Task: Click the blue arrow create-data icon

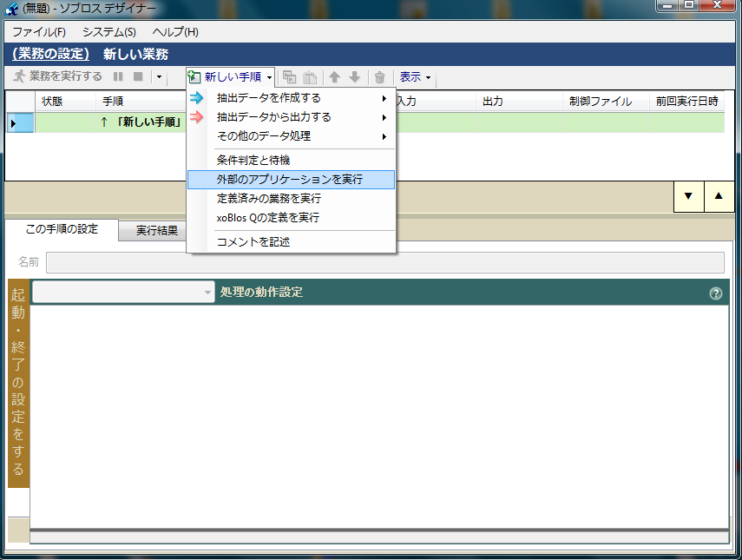Action: [196, 98]
